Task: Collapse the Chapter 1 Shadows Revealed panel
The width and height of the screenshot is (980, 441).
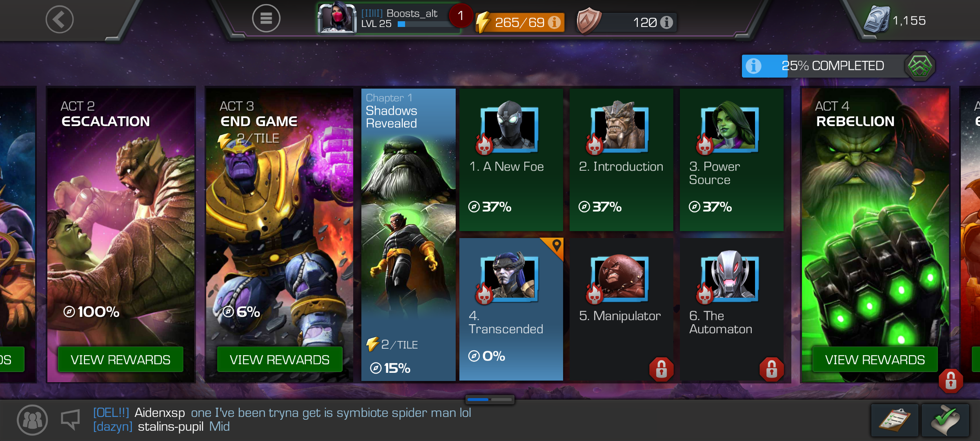Action: point(408,235)
